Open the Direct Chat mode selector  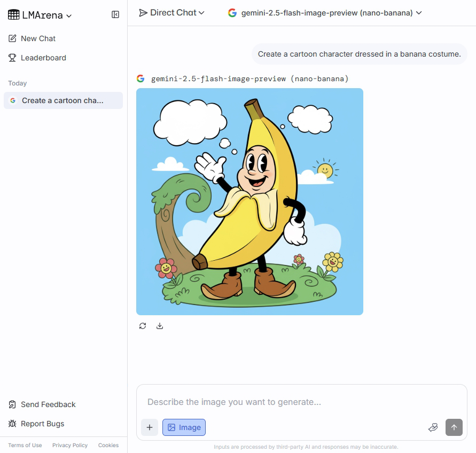(171, 12)
